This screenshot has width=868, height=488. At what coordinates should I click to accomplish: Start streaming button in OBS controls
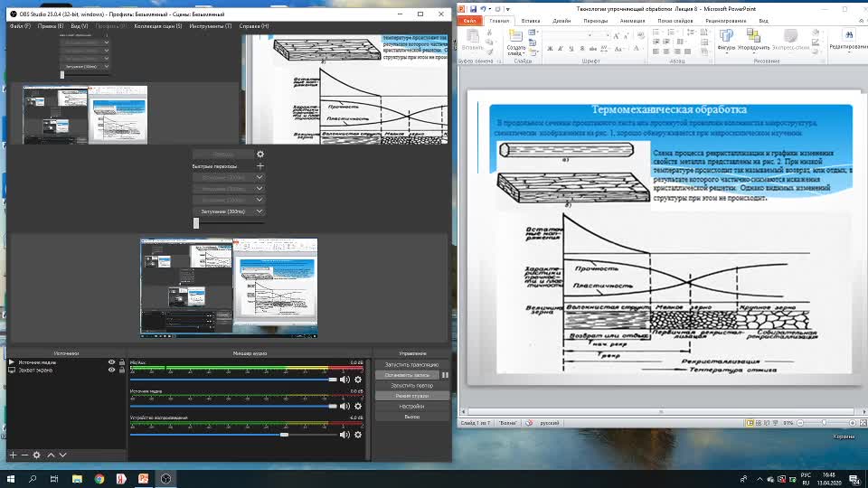[412, 364]
